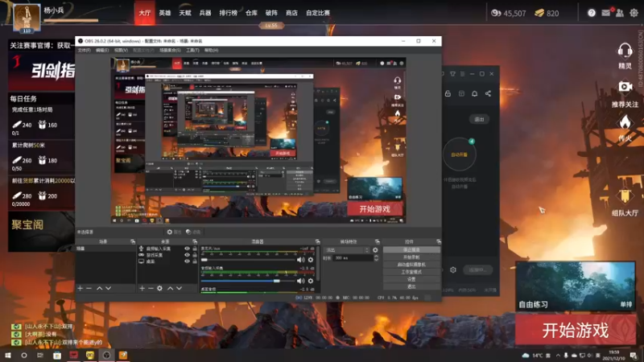Open the OBS 编辑(E) menu

pyautogui.click(x=102, y=50)
